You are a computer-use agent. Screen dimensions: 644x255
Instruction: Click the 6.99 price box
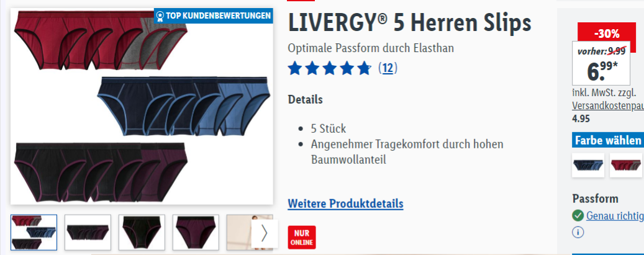(x=601, y=63)
